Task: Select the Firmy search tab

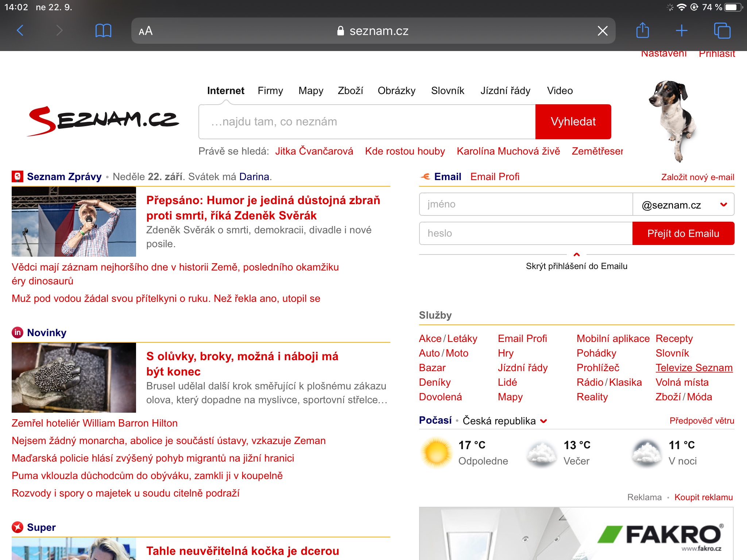Action: pyautogui.click(x=270, y=91)
